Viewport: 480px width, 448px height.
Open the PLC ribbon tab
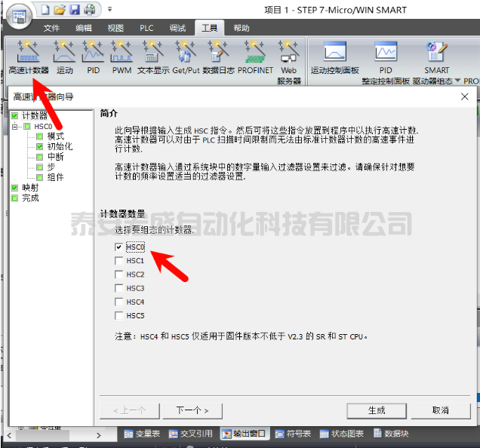pyautogui.click(x=146, y=28)
